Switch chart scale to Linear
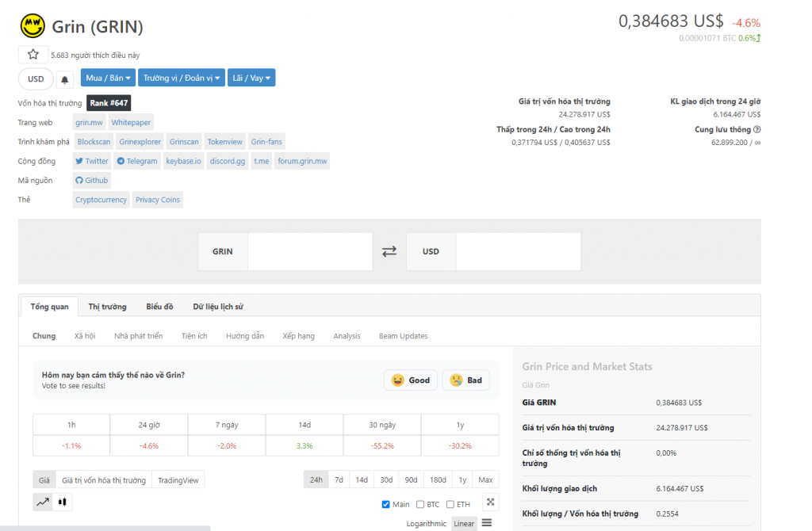This screenshot has width=812, height=531. point(464,523)
